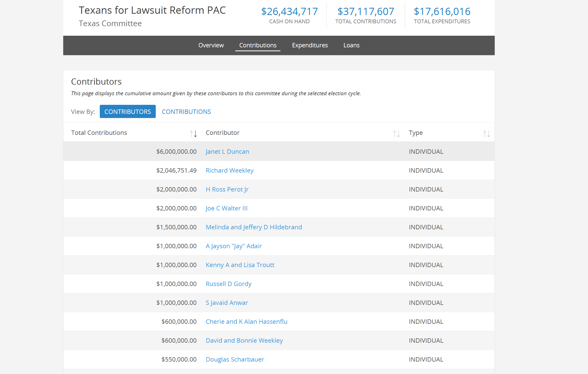Open Janet L Duncan contributor link
588x374 pixels.
pyautogui.click(x=227, y=151)
